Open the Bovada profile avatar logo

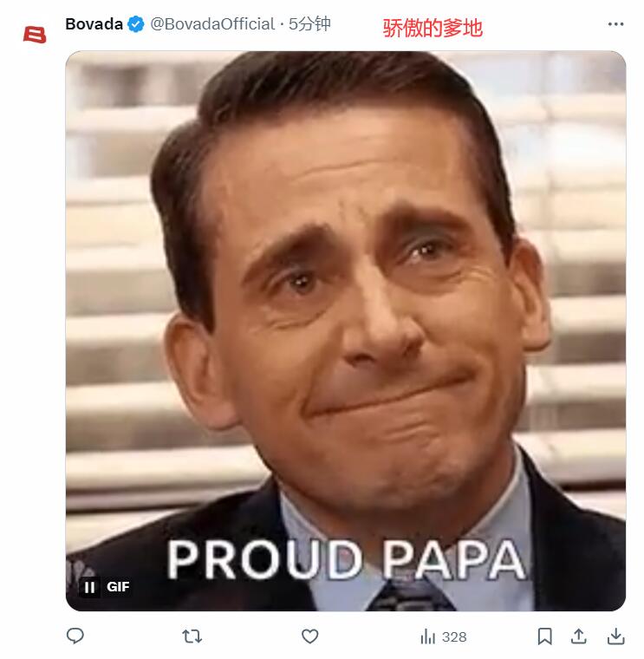(35, 35)
